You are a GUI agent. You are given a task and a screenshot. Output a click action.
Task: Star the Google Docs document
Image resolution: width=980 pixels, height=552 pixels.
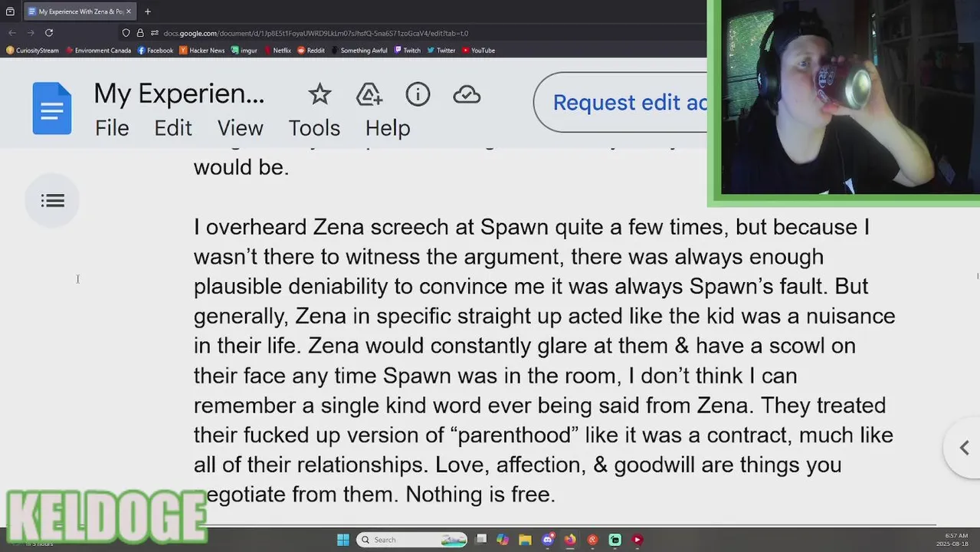click(x=320, y=95)
